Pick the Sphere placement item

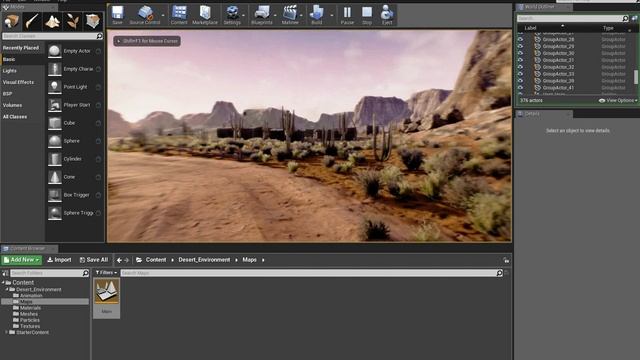coord(74,141)
